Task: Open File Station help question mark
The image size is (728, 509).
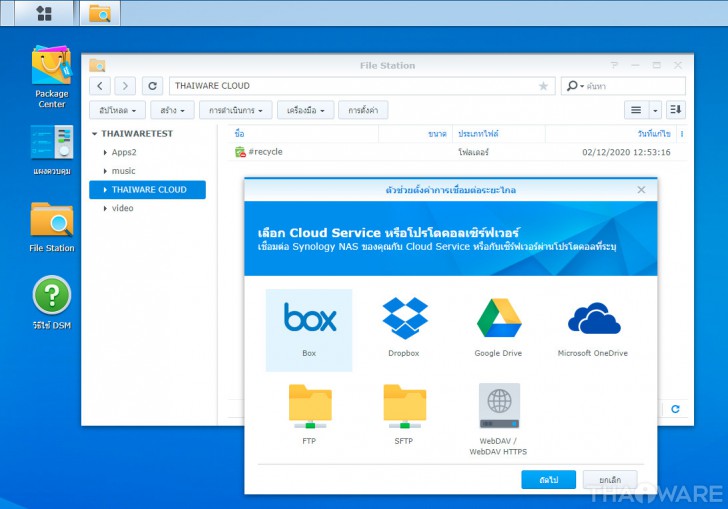Action: coord(614,65)
